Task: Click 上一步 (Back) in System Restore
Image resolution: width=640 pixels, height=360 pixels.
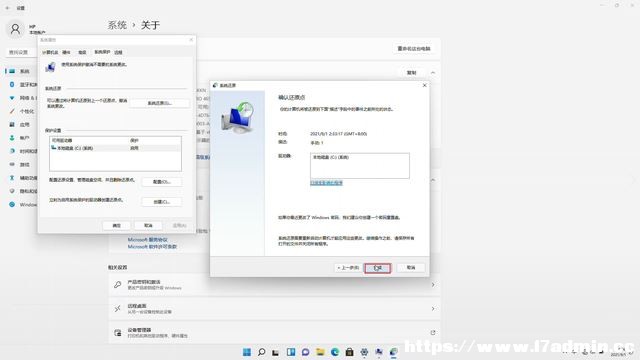Action: (348, 268)
